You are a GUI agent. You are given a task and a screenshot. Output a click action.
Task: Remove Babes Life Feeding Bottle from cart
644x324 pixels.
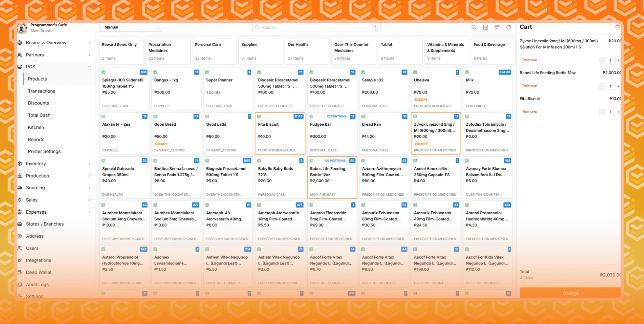click(530, 86)
